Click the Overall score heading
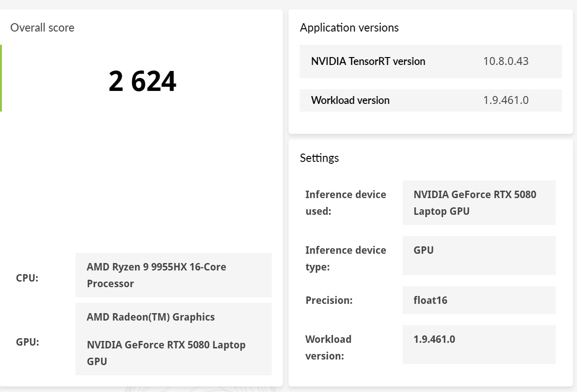 (42, 28)
